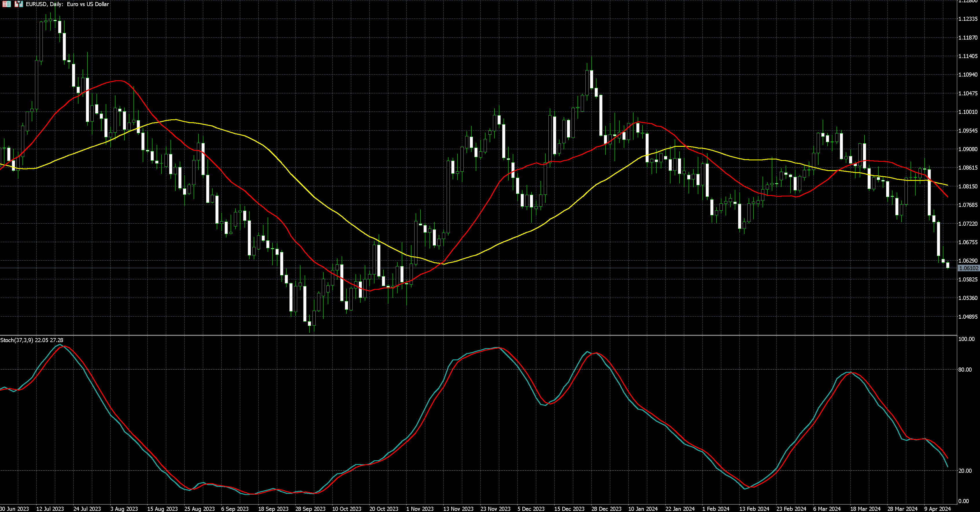The image size is (980, 512).
Task: Click the 28 Dec 2023 date label
Action: (x=607, y=509)
